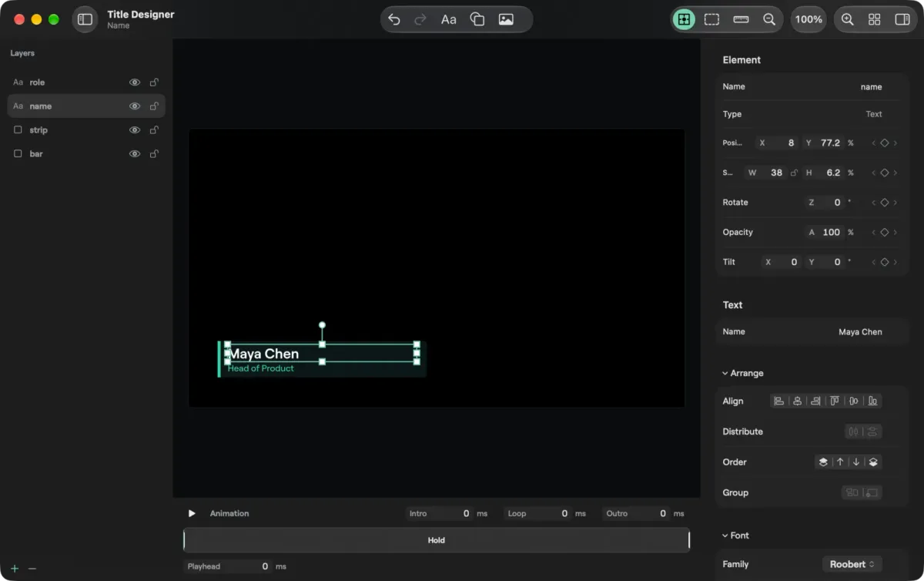Viewport: 924px width, 581px height.
Task: Send element to back
Action: [873, 462]
